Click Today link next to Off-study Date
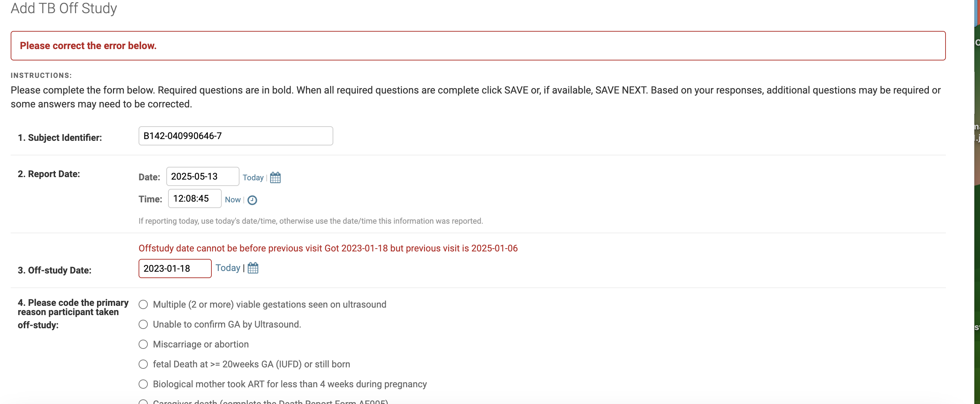The height and width of the screenshot is (404, 980). coord(227,268)
